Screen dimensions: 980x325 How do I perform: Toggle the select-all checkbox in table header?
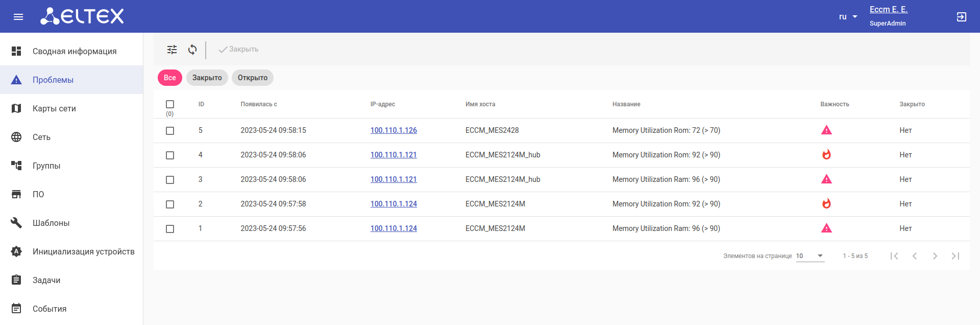tap(170, 104)
